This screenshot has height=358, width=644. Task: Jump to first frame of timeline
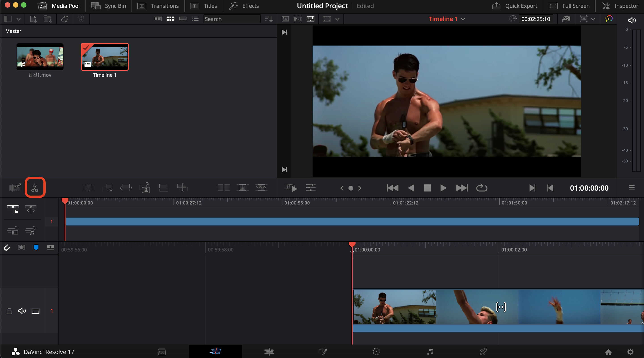pos(392,188)
